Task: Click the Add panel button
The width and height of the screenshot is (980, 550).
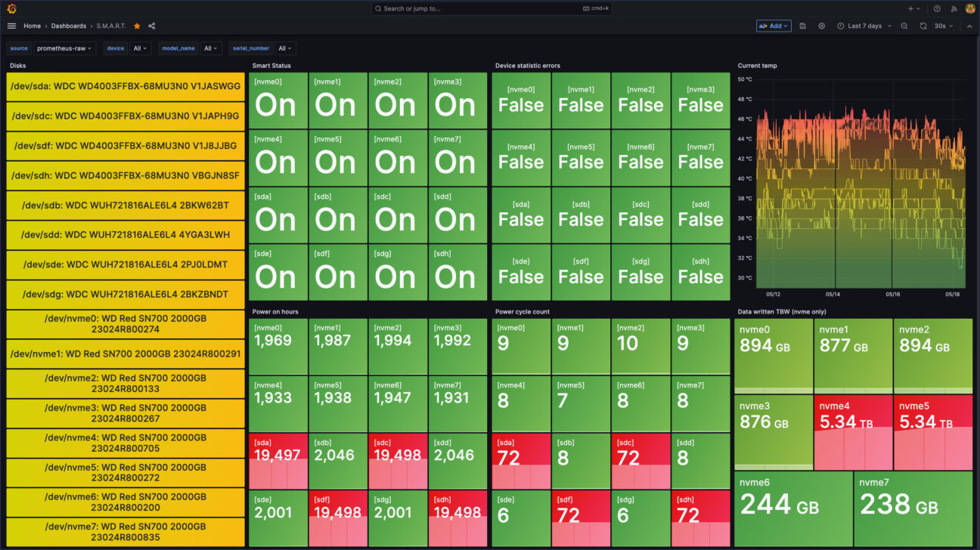Action: pyautogui.click(x=774, y=26)
